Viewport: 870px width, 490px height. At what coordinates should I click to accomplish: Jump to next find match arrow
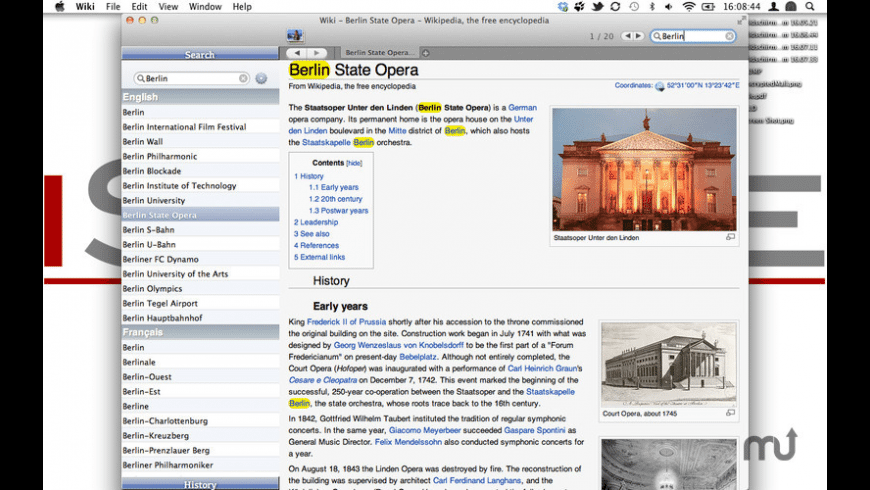[x=639, y=36]
